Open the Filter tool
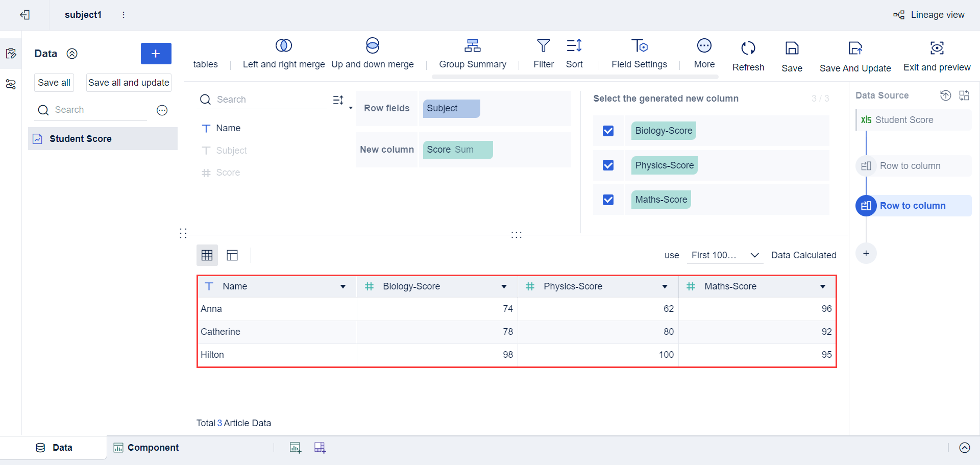This screenshot has width=980, height=465. pos(543,46)
